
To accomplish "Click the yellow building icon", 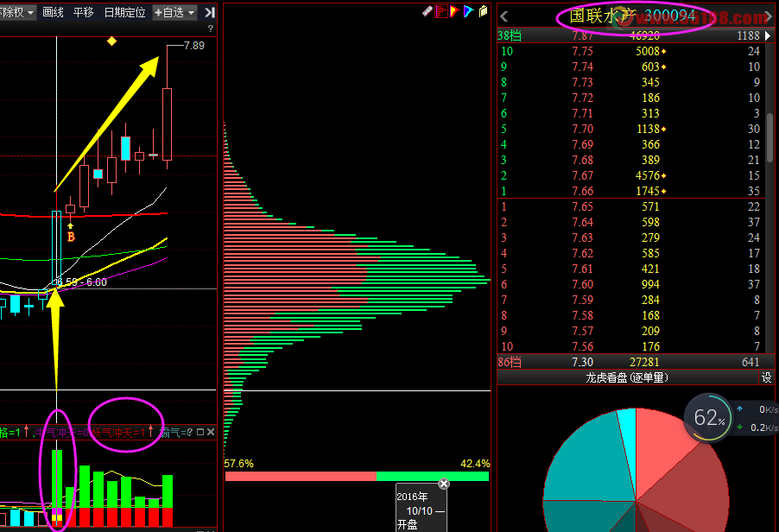I will click(483, 11).
